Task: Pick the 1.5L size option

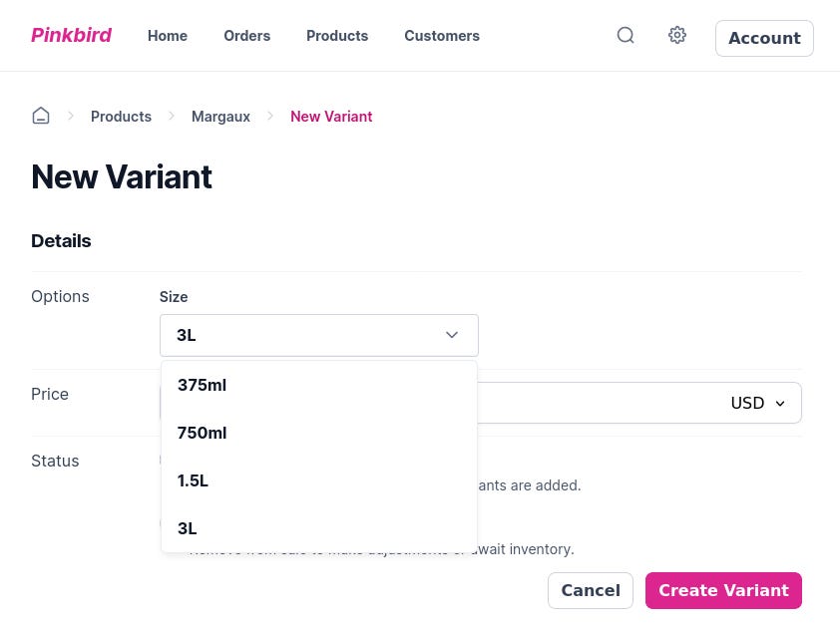Action: (194, 480)
